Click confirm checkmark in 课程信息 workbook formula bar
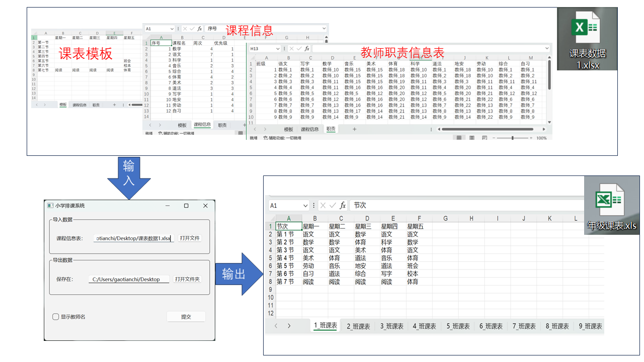 pos(192,29)
